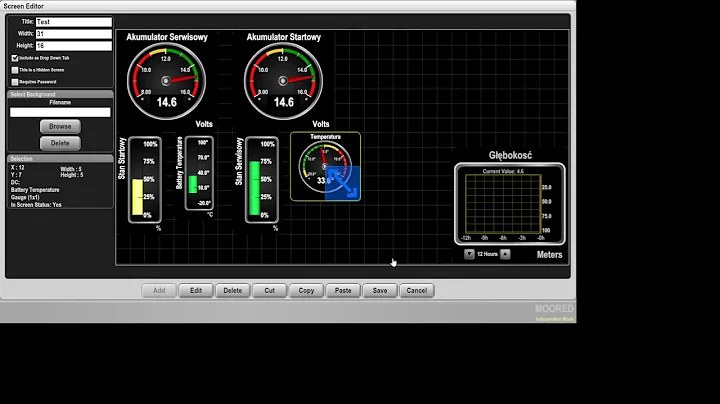Screen dimensions: 720x404
Task: Enable Requires Password checkbox
Action: 15,82
